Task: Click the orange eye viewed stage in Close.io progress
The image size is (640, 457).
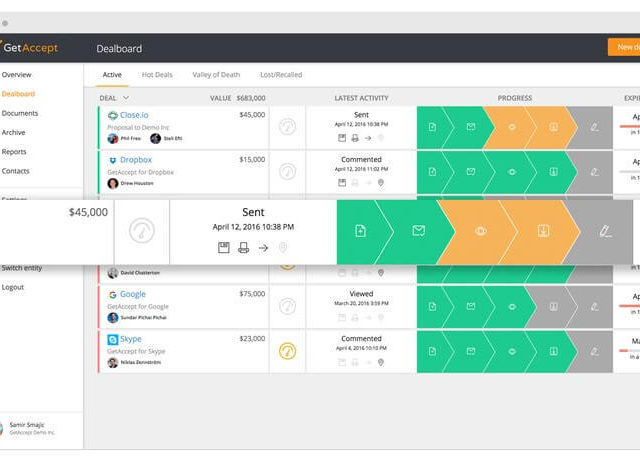Action: point(512,127)
